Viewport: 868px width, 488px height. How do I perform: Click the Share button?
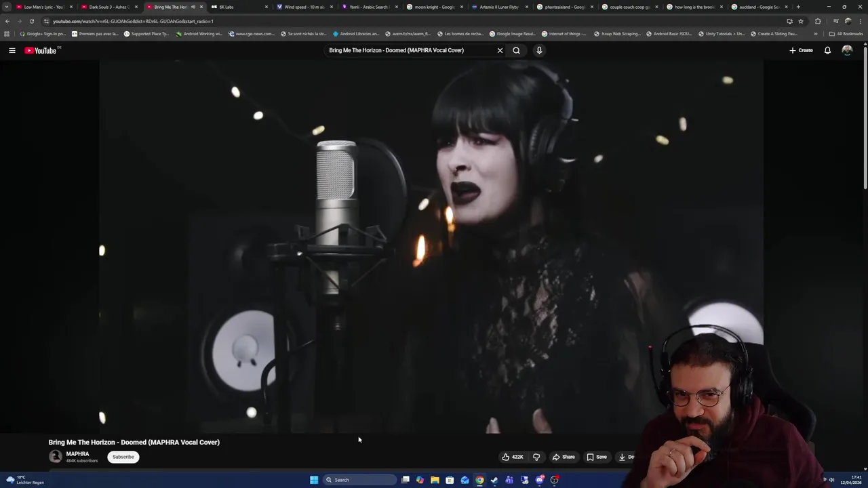click(564, 457)
